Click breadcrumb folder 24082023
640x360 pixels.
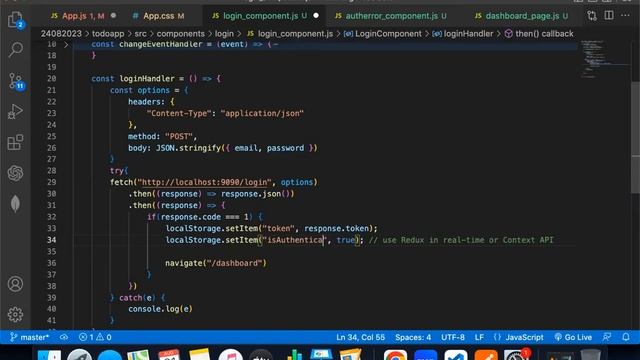61,34
